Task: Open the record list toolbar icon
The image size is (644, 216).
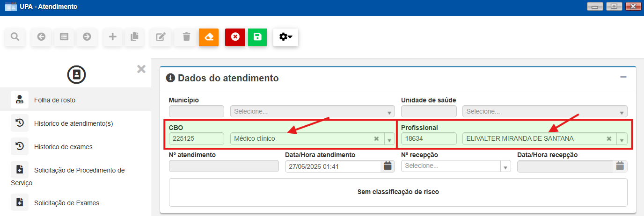Action: tap(64, 37)
